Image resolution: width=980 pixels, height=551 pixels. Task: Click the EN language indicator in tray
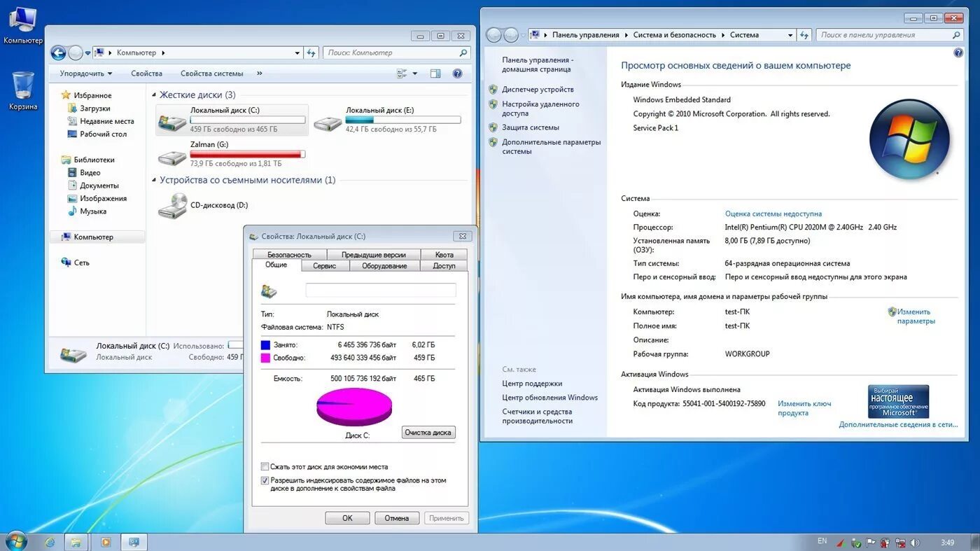(x=822, y=541)
